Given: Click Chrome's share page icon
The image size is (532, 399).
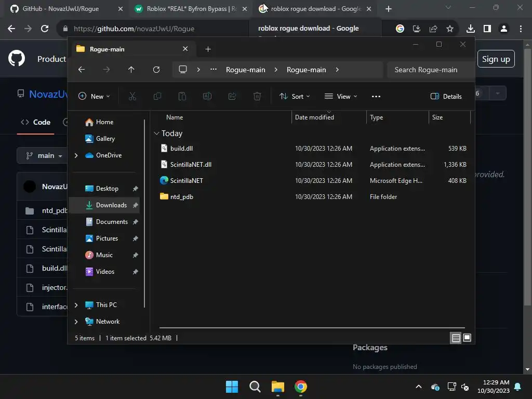Looking at the screenshot, I should coord(433,29).
